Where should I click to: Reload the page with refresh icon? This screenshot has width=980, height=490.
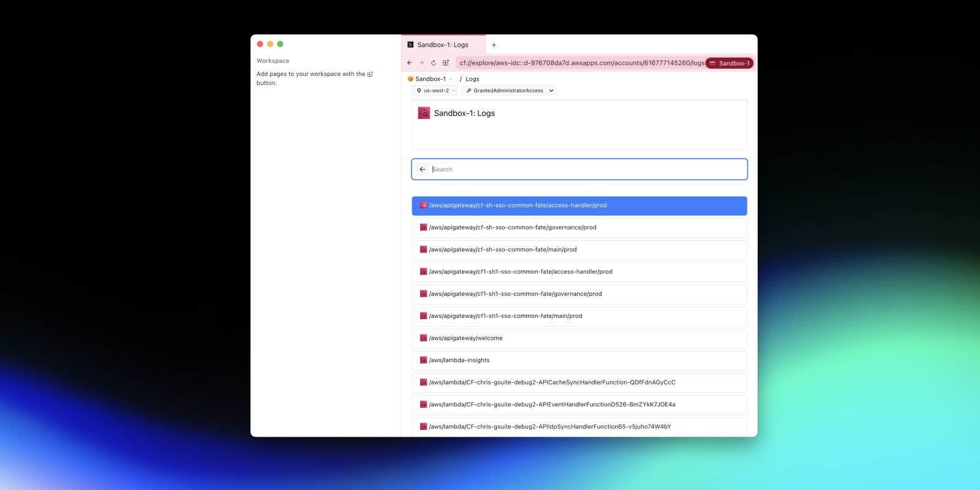(x=434, y=62)
